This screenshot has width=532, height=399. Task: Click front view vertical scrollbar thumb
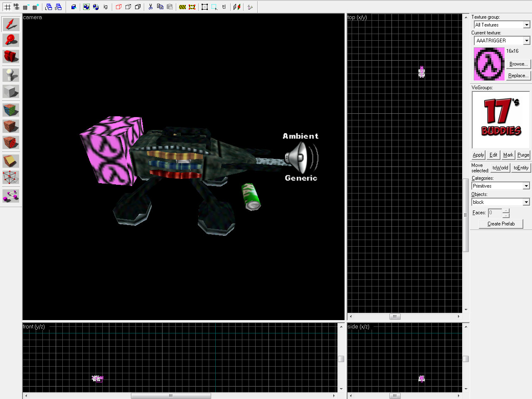tap(341, 359)
